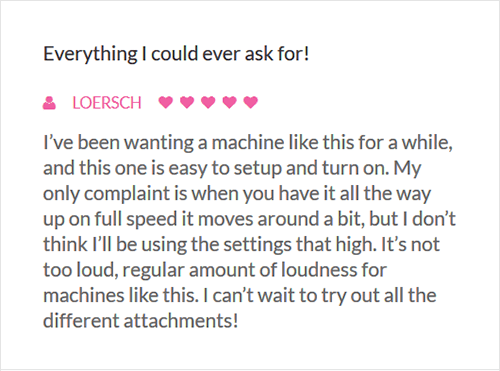Click the pink user profile icon

coord(49,103)
